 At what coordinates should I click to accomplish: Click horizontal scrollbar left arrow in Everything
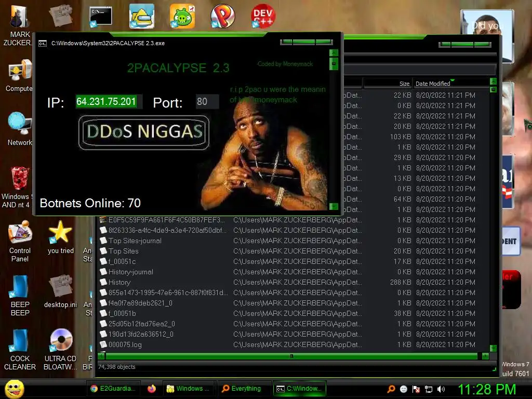click(101, 356)
